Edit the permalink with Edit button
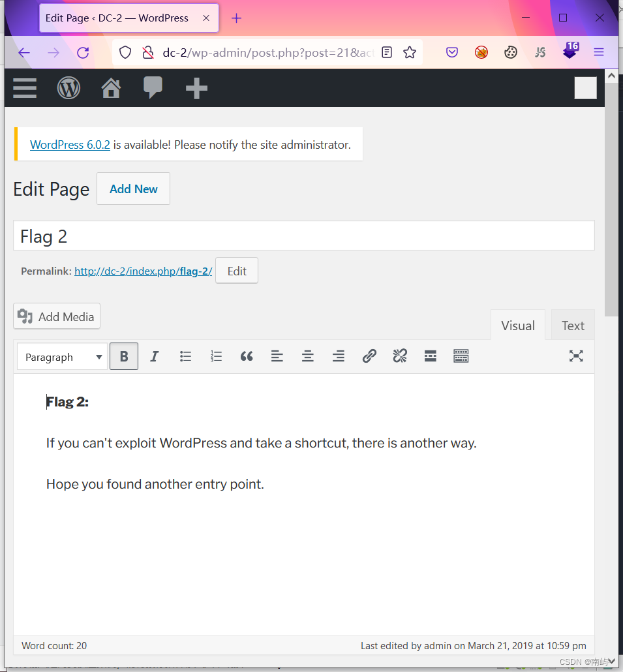Image resolution: width=623 pixels, height=672 pixels. click(x=237, y=271)
